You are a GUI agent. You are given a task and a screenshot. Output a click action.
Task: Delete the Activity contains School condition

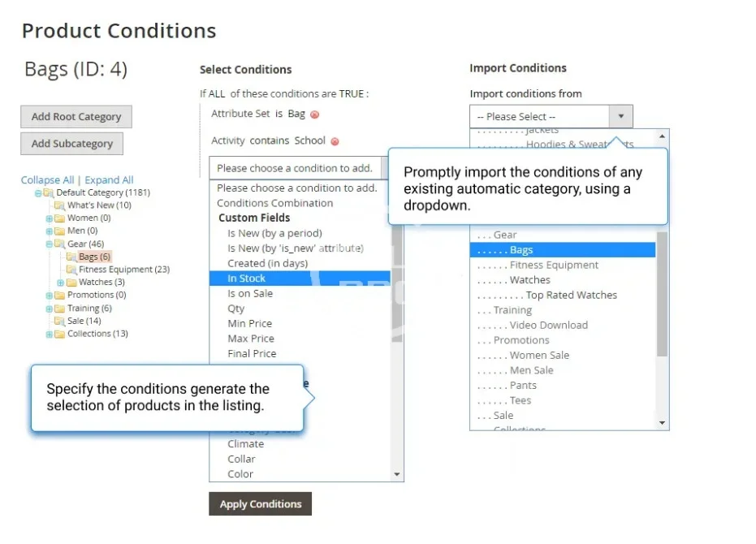pos(335,141)
